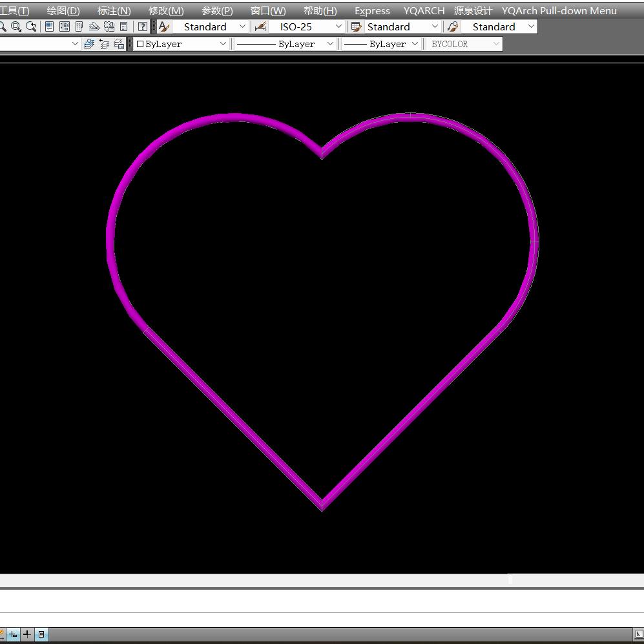
Task: Open the Express menu
Action: tap(372, 10)
